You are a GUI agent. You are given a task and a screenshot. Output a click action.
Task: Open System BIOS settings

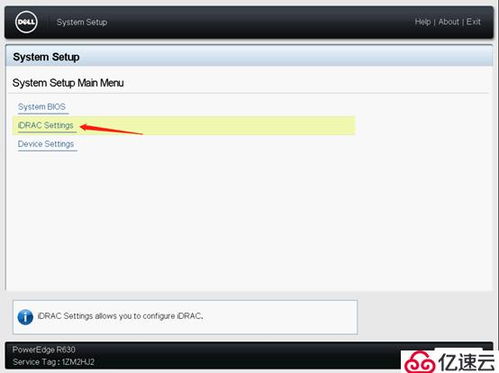[x=42, y=107]
